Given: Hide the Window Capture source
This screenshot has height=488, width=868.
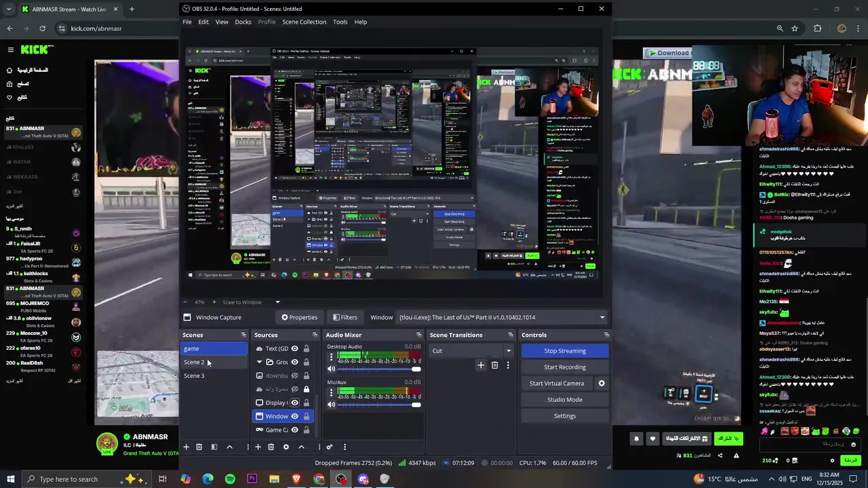Looking at the screenshot, I should (295, 416).
